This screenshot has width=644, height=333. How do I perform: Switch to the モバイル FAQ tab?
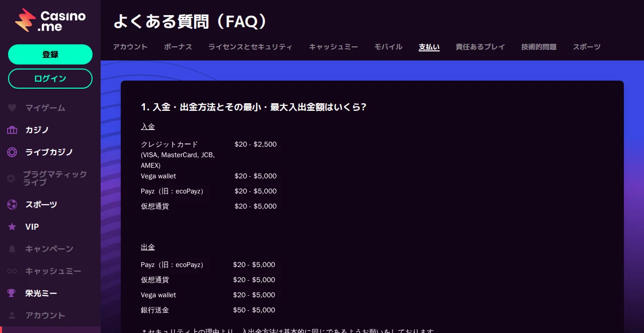tap(388, 47)
